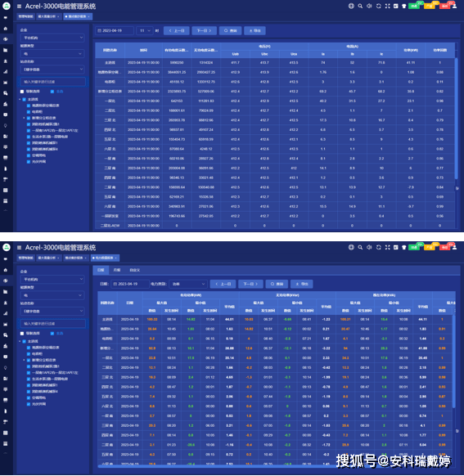Open the third sidebar dropdown in lower screenshot
Image resolution: width=464 pixels, height=476 pixels.
pos(52,311)
